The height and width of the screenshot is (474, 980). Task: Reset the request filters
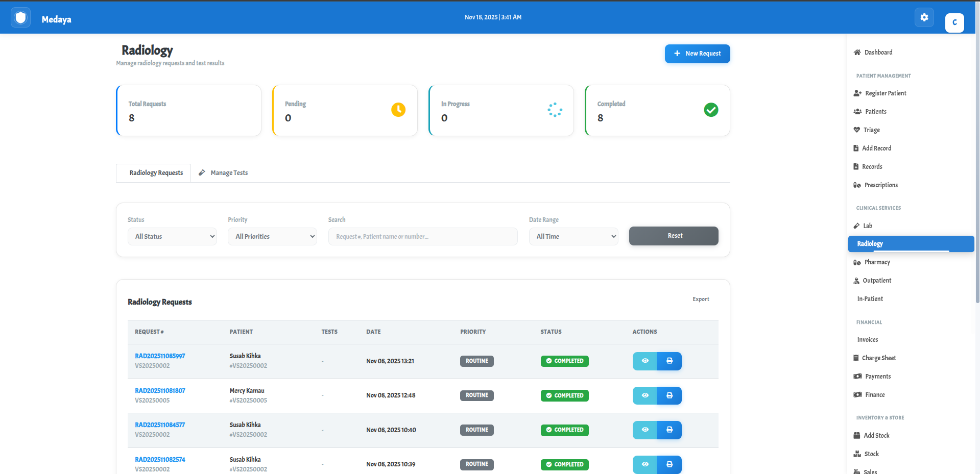coord(674,236)
